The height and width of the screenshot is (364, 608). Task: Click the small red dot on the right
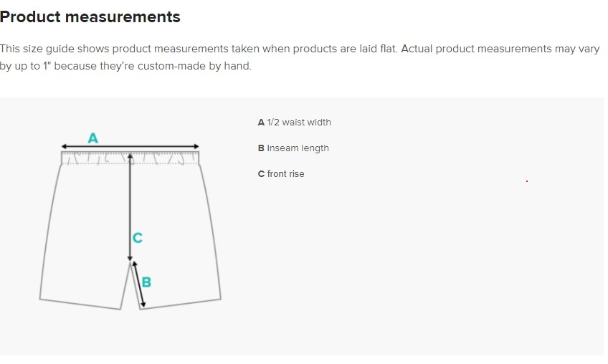[527, 181]
